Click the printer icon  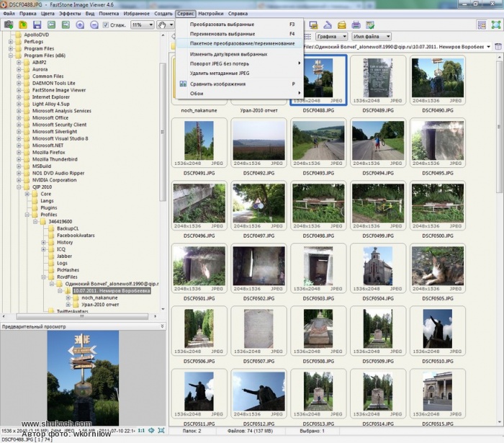click(356, 24)
